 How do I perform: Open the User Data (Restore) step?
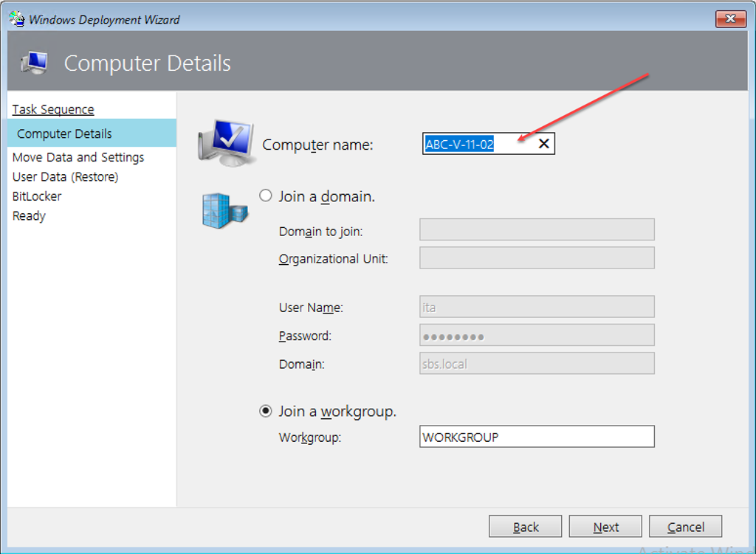[65, 177]
